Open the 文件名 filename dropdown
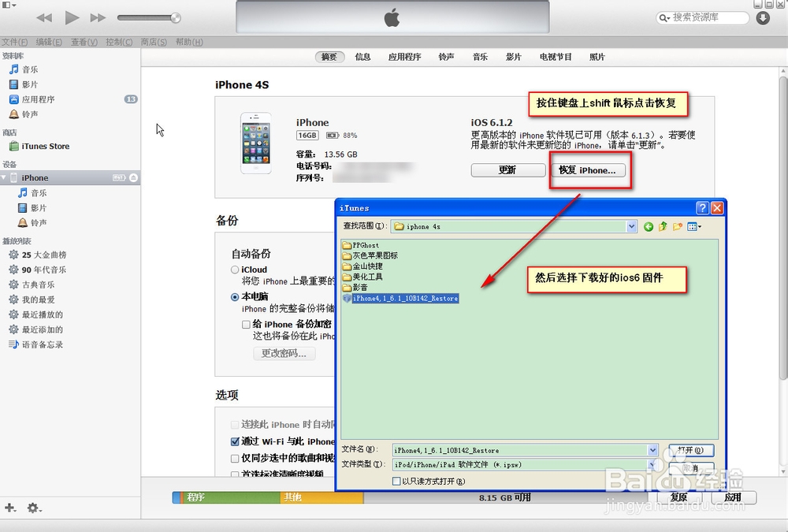This screenshot has height=532, width=788. pos(652,450)
